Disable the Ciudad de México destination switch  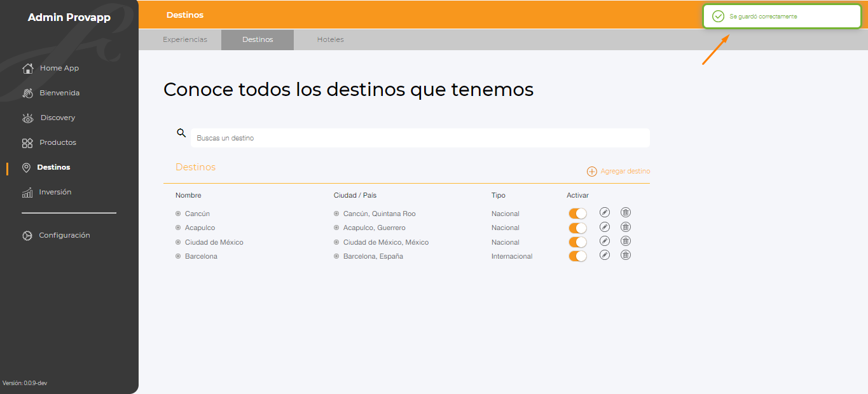pos(577,242)
